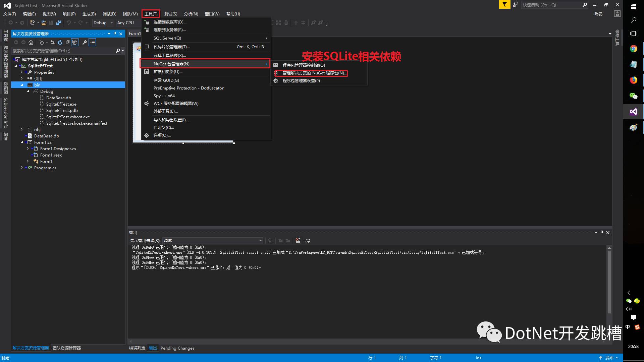Viewport: 644px width, 362px height.
Task: Select DataBase.db under the Debug folder
Action: tap(58, 98)
